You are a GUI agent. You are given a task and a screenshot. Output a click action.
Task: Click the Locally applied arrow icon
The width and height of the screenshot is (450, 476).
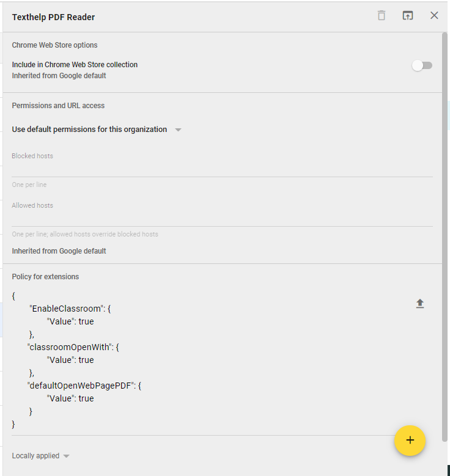(66, 456)
